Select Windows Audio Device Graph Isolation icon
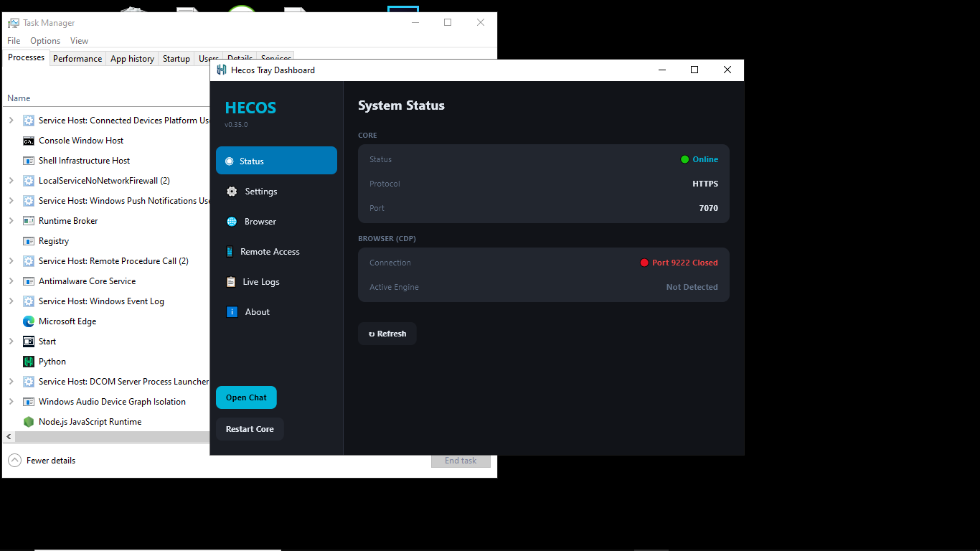The height and width of the screenshot is (551, 980). point(29,402)
